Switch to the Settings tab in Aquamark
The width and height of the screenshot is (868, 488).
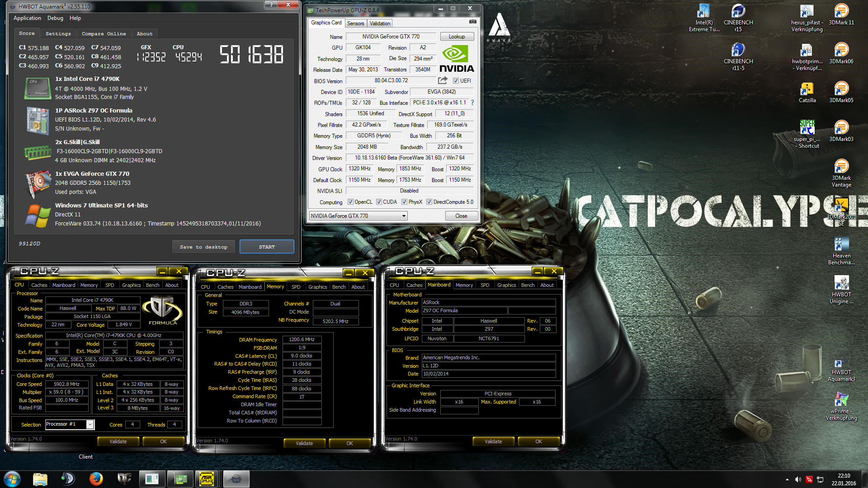point(58,33)
